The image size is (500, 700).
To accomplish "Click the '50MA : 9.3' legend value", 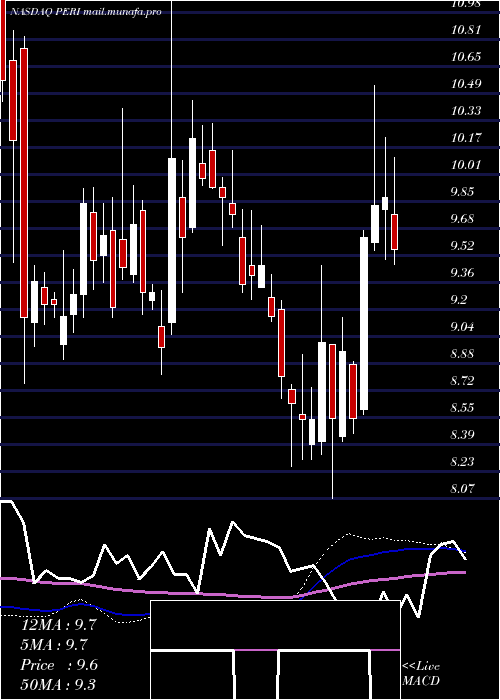I will (58, 685).
